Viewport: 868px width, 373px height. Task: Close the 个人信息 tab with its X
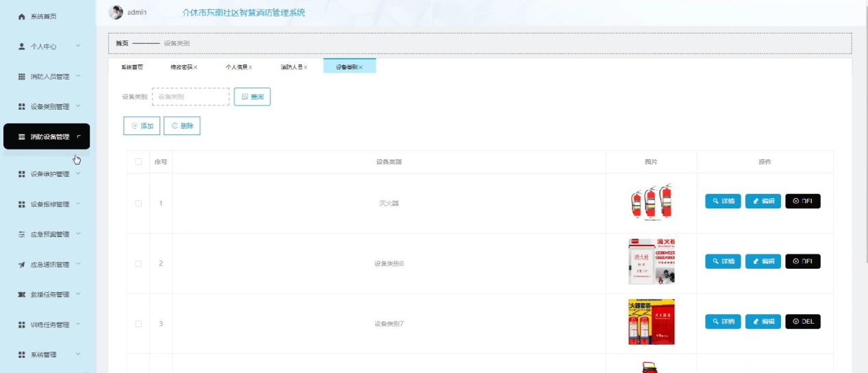coord(250,67)
